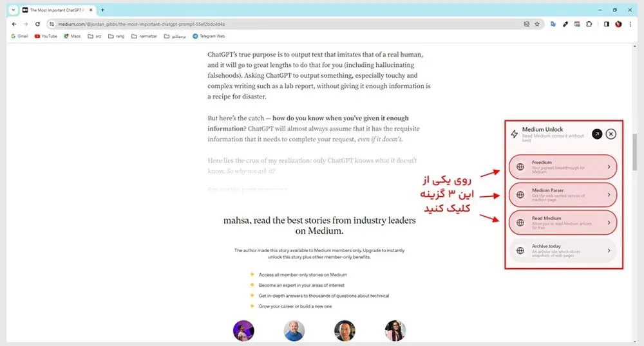Open the black pen extension icon
The image size is (644, 346).
565,24
